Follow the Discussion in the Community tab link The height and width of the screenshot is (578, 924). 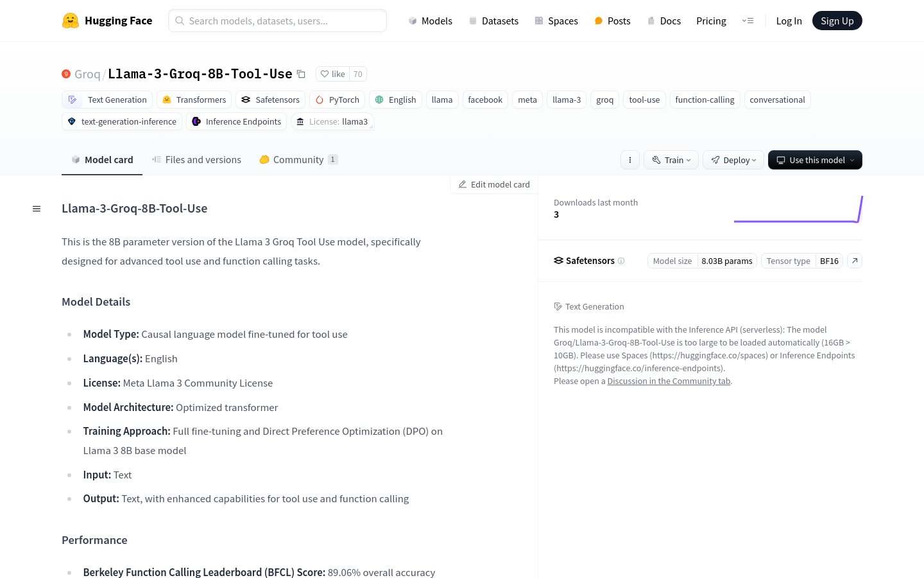(x=669, y=381)
